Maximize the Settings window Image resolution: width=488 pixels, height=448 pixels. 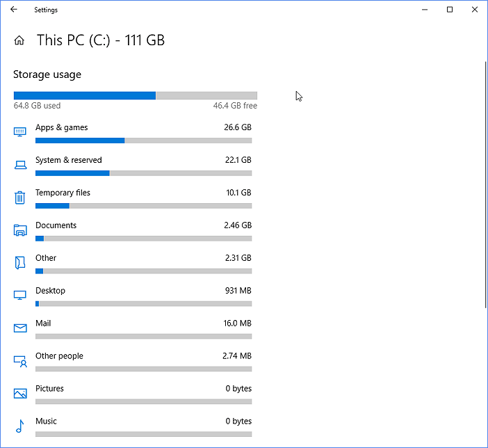450,10
